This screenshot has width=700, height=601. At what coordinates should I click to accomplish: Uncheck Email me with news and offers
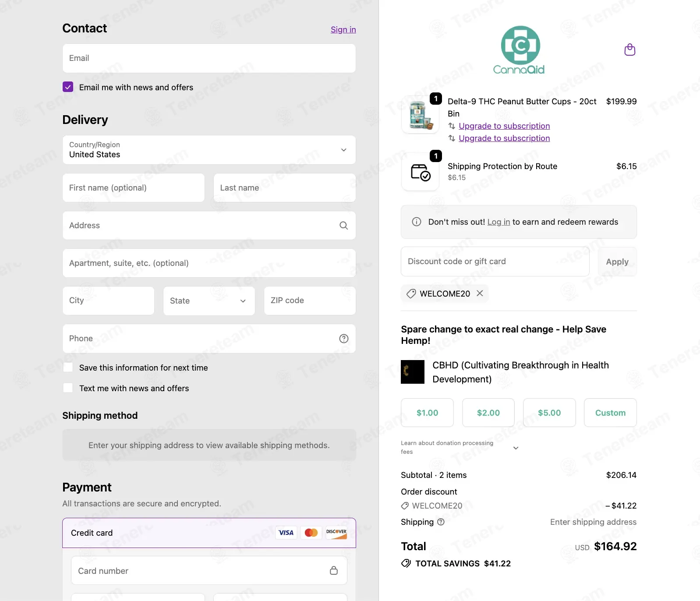click(x=68, y=87)
